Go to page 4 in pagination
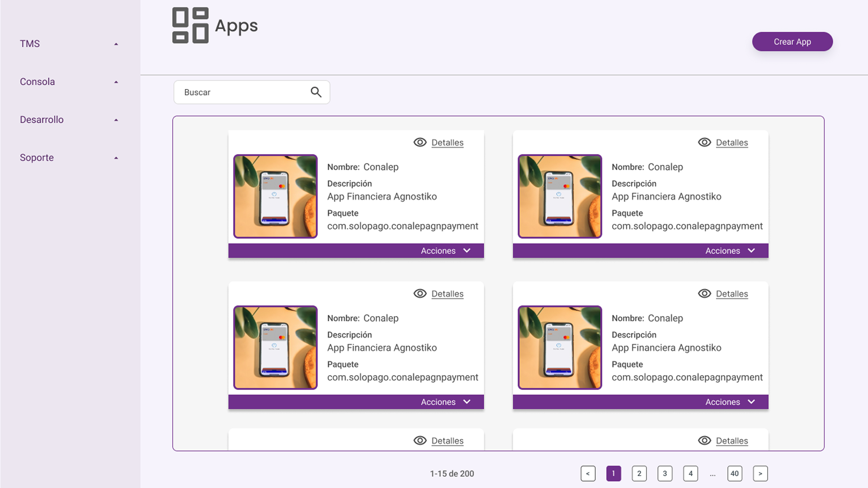The height and width of the screenshot is (488, 868). (690, 474)
